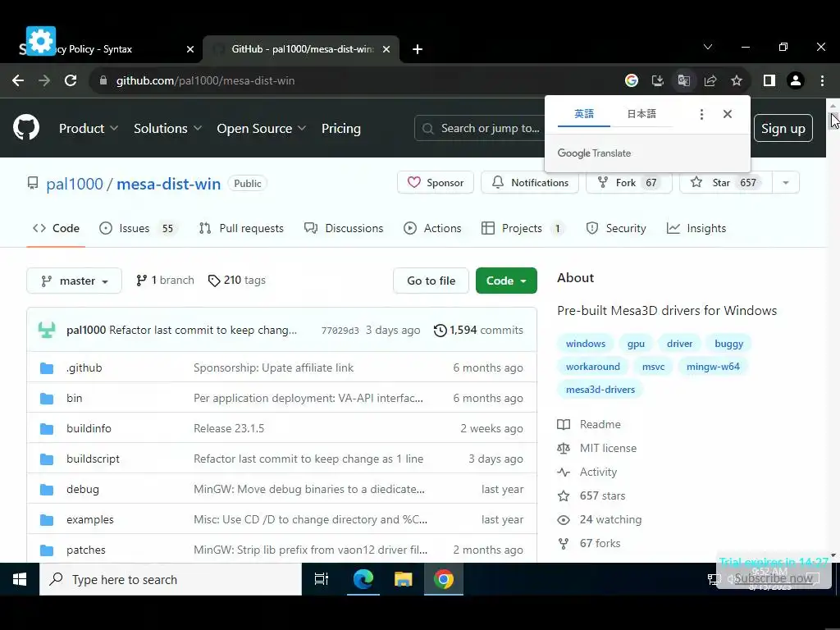This screenshot has width=840, height=630.
Task: Open the master branch dropdown
Action: [x=74, y=281]
